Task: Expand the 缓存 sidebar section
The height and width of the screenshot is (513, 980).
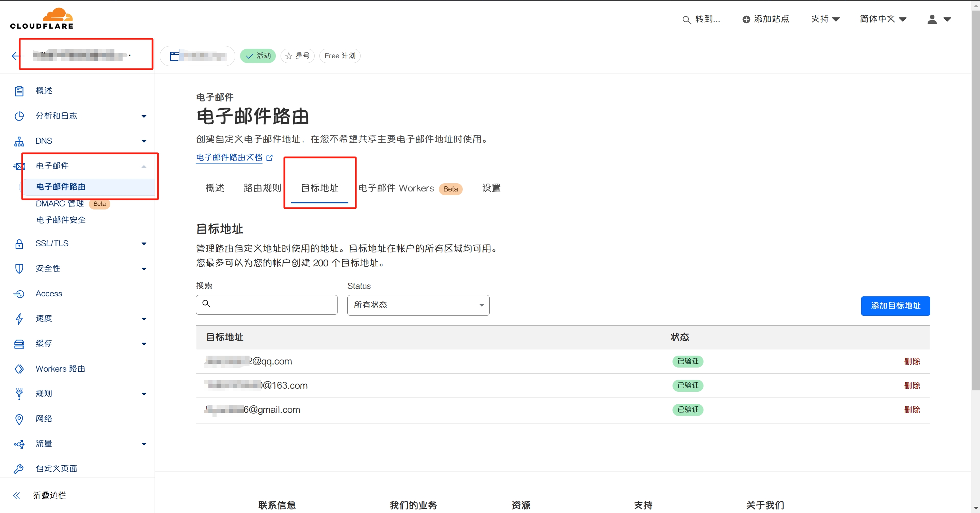Action: 144,344
